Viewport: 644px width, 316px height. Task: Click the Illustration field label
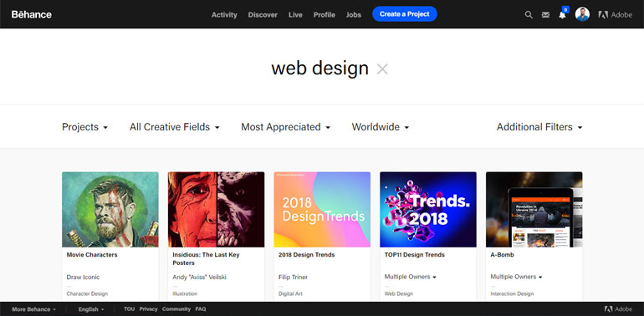pyautogui.click(x=185, y=293)
